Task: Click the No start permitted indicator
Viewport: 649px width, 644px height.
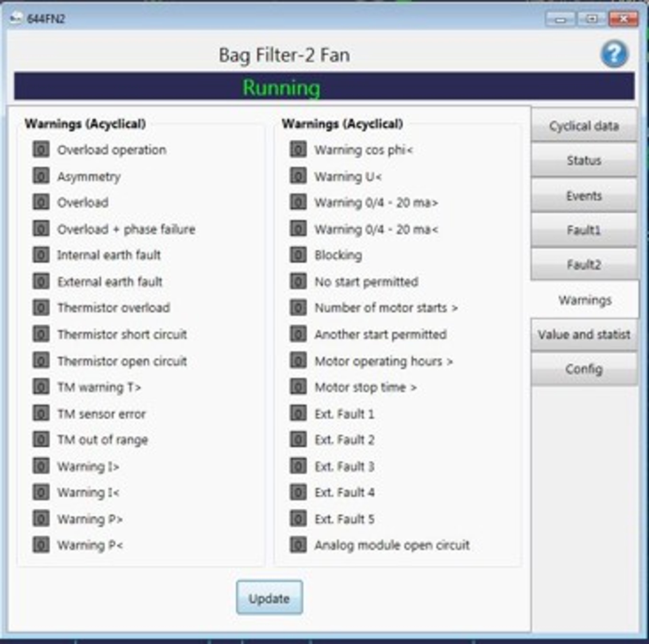Action: (x=298, y=281)
